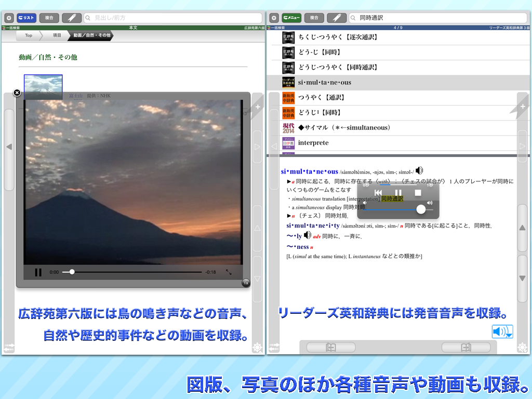
Task: Select result ◆サイマル (simultaneous)
Action: pyautogui.click(x=398, y=128)
